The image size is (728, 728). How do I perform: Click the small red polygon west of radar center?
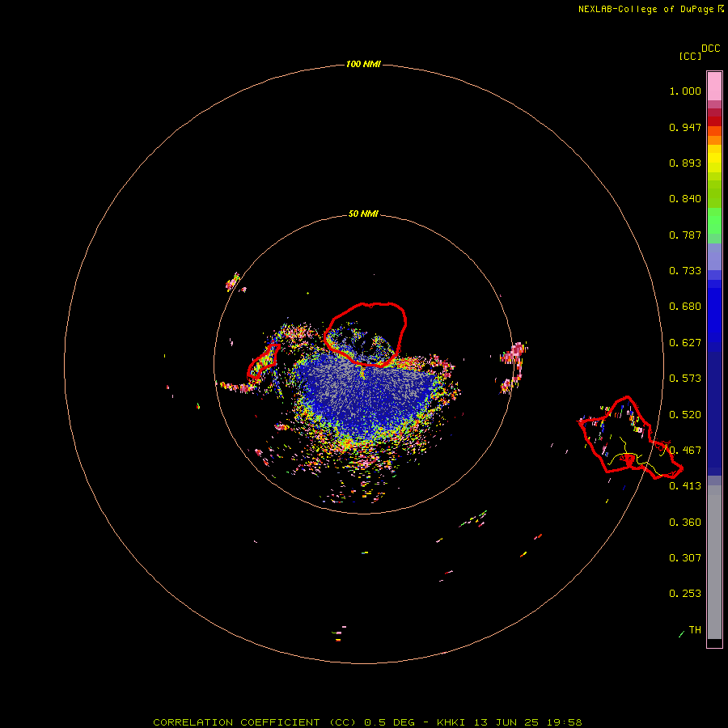[x=263, y=362]
